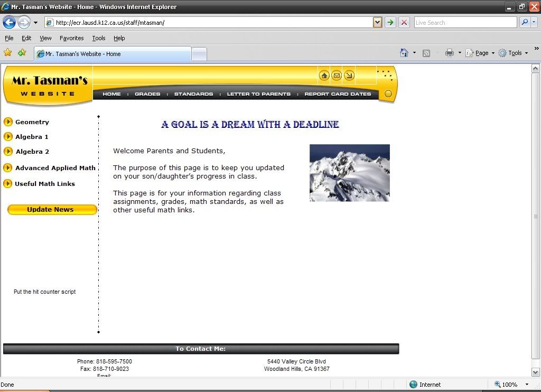541x392 pixels.
Task: Click the snowy mountain picture
Action: click(349, 173)
